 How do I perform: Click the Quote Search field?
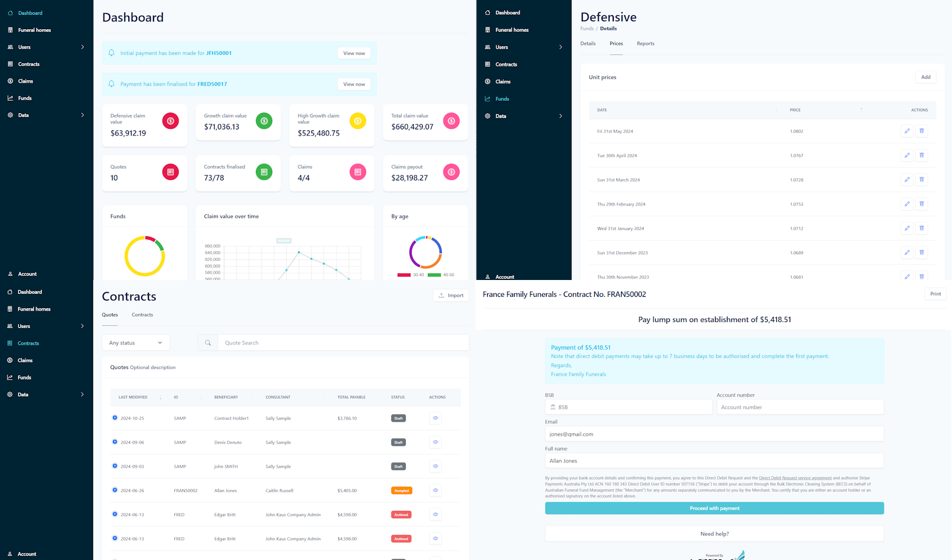(x=343, y=343)
